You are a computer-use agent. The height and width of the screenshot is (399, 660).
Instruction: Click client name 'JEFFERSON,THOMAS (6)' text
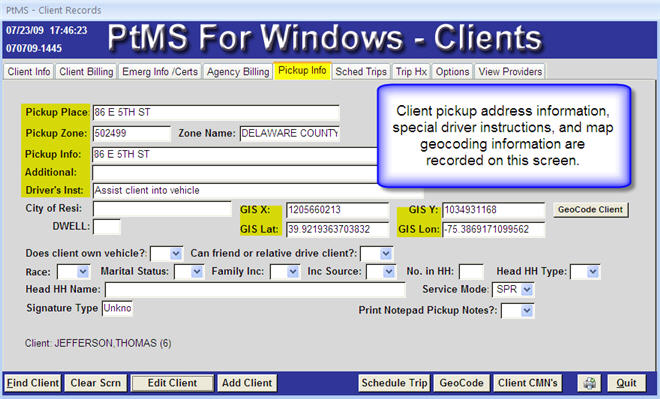113,343
